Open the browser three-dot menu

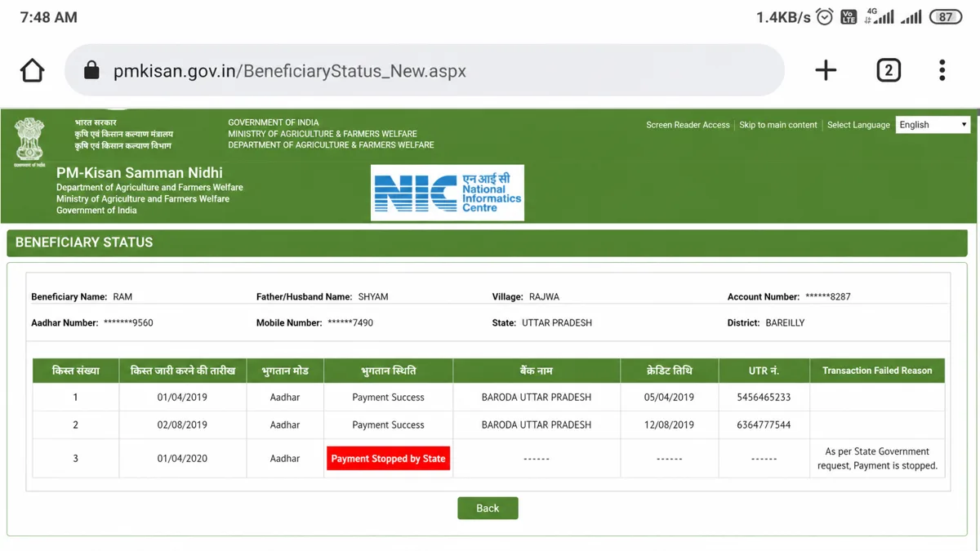[942, 70]
